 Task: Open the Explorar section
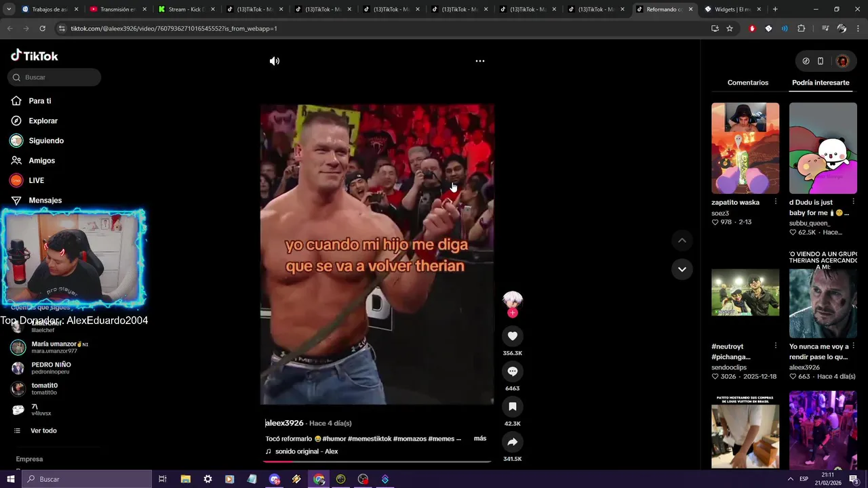click(x=43, y=121)
